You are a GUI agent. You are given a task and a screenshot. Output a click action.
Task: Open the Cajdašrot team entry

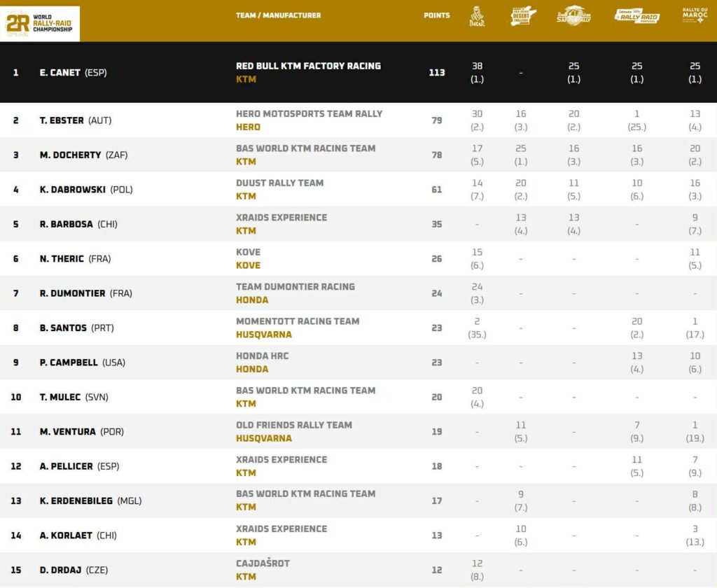point(263,563)
